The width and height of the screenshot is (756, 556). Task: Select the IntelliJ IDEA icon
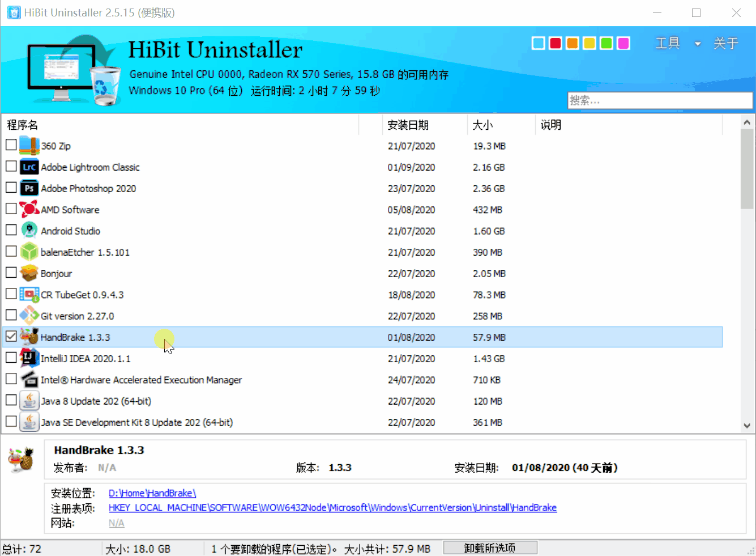[28, 358]
